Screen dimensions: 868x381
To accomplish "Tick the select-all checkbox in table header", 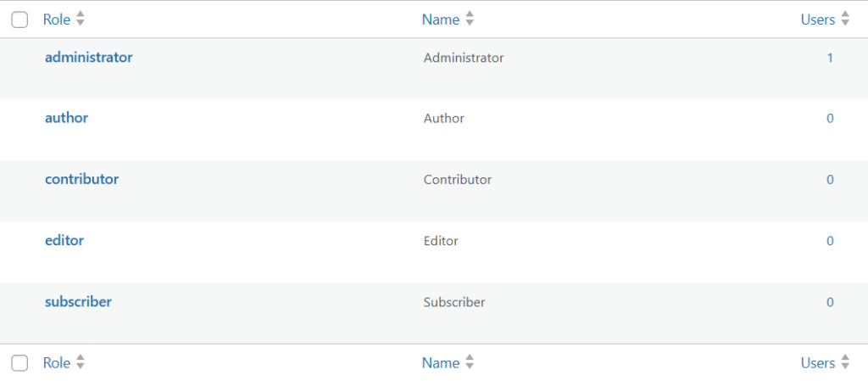I will click(x=19, y=20).
